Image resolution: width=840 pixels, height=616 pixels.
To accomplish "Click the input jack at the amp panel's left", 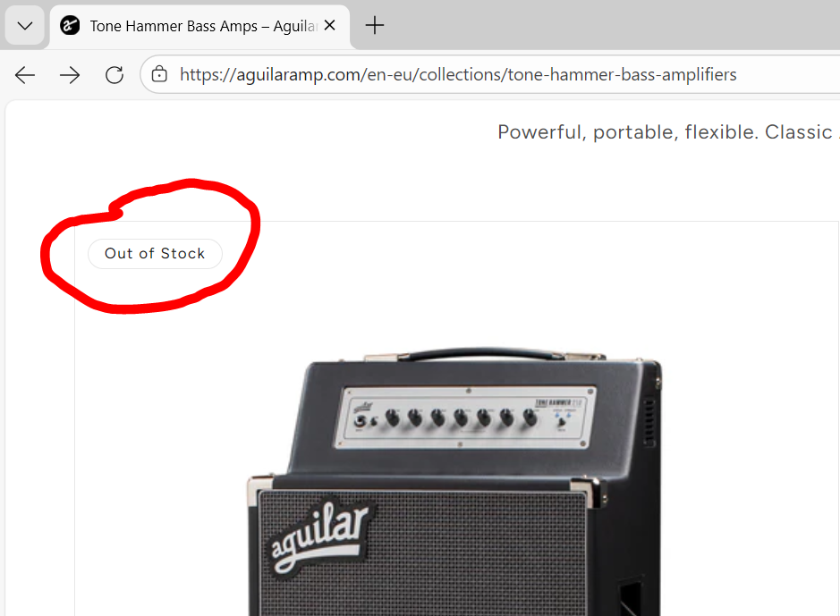I will pyautogui.click(x=361, y=421).
